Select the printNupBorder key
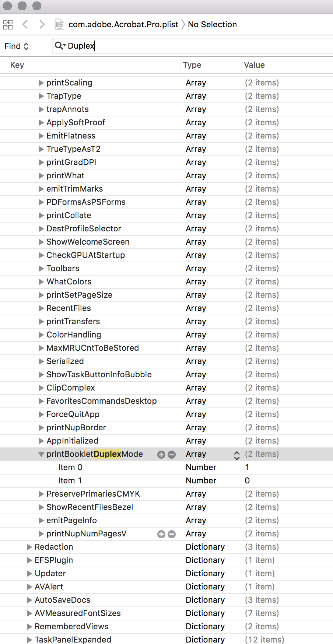Viewport: 333px width, 644px height. coord(76,427)
